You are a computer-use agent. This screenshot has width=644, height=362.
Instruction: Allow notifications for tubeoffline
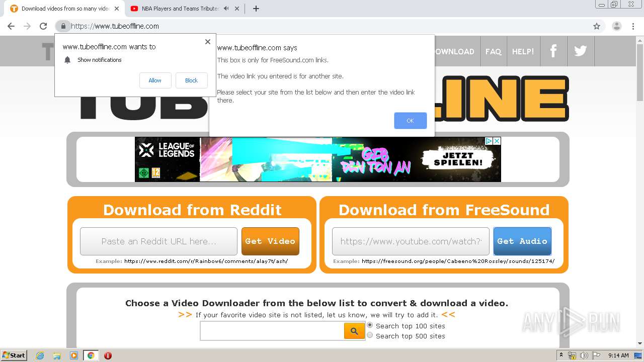point(155,80)
